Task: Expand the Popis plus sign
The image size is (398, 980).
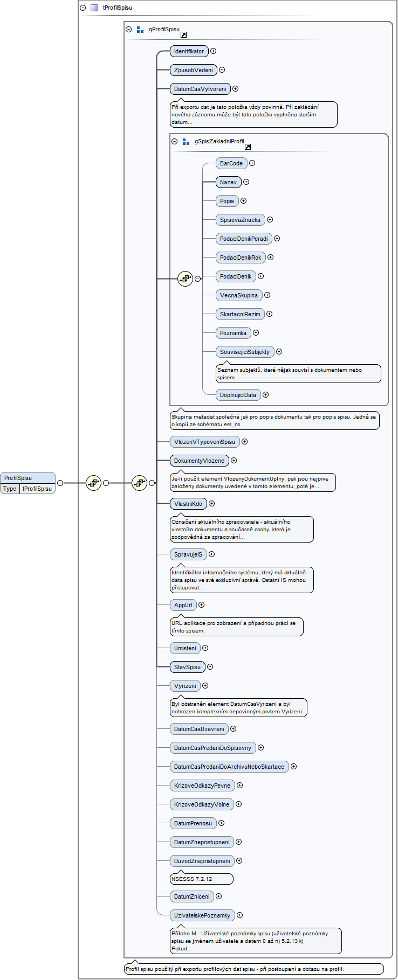Action: coord(244,201)
